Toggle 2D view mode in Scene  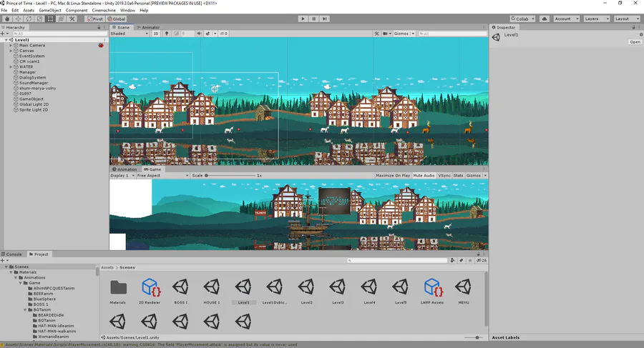pos(156,34)
